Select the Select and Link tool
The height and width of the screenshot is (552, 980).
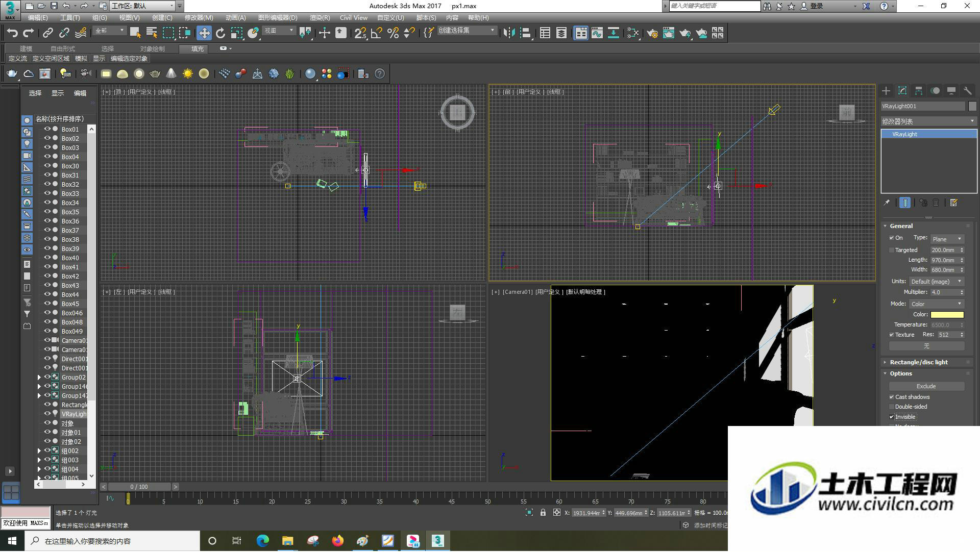pos(48,33)
